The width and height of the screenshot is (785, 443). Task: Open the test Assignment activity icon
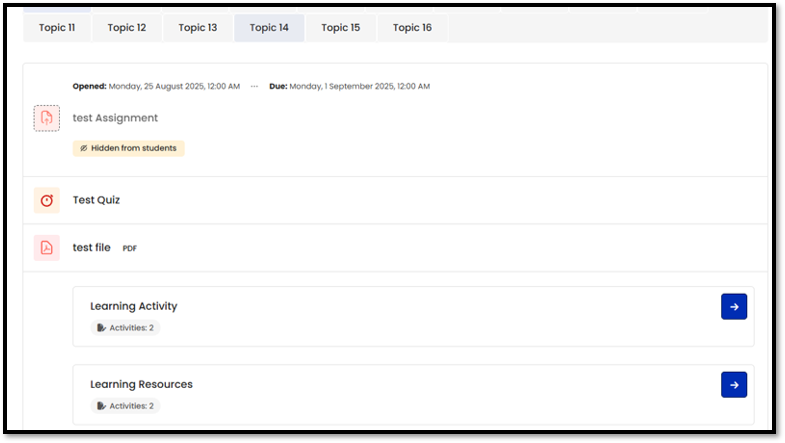tap(46, 118)
